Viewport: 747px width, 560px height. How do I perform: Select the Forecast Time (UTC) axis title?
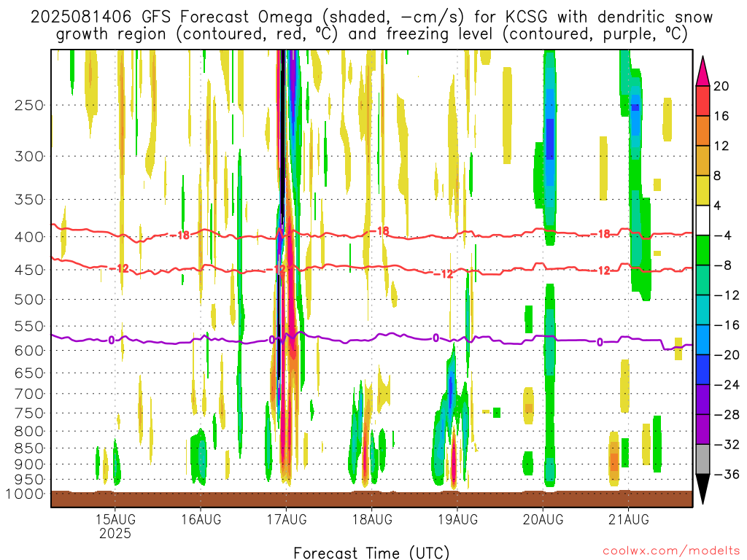pos(371,553)
